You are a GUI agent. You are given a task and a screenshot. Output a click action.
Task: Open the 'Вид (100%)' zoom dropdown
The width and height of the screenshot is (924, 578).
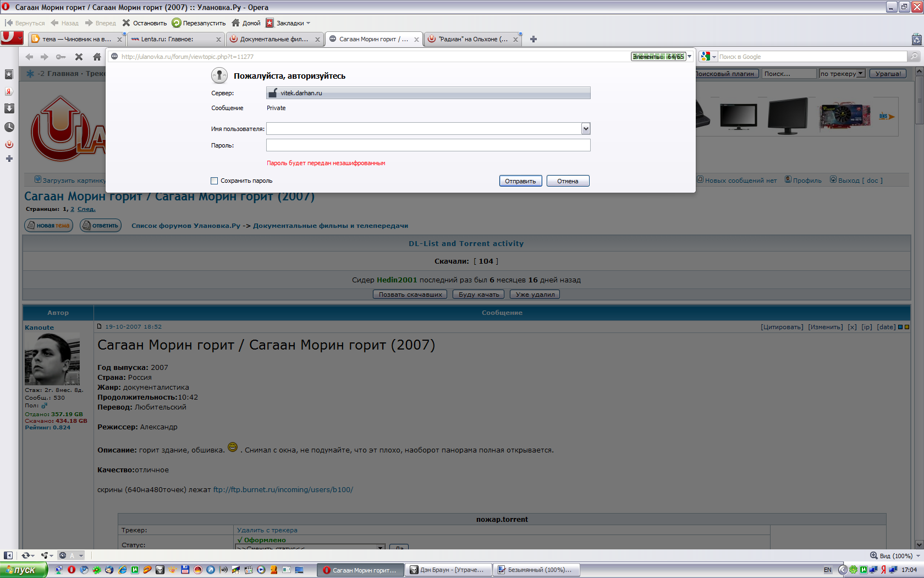894,555
